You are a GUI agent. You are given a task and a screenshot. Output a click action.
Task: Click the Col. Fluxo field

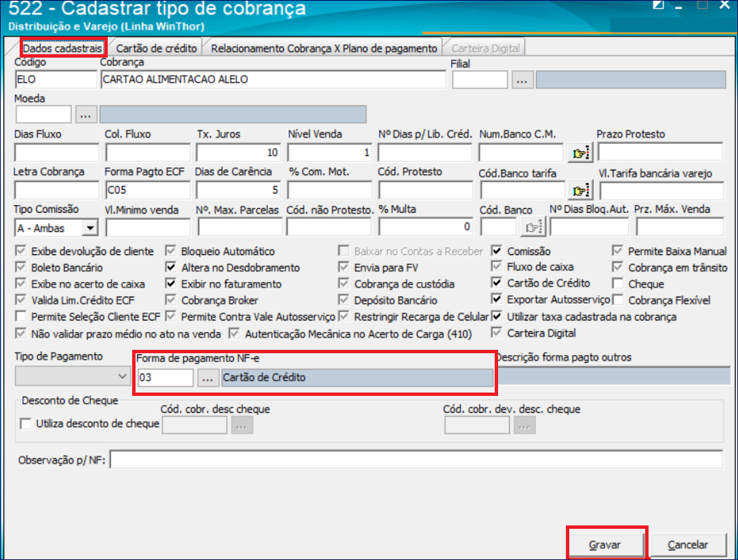pyautogui.click(x=148, y=153)
